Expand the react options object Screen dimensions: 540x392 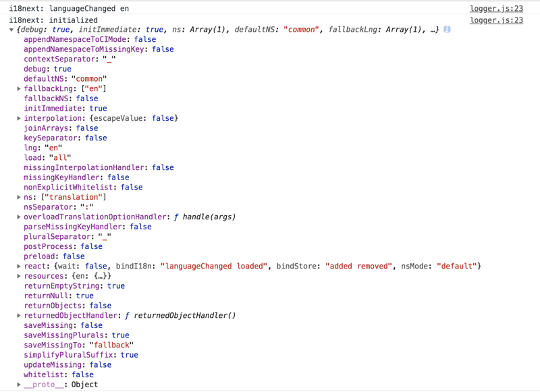pyautogui.click(x=19, y=266)
